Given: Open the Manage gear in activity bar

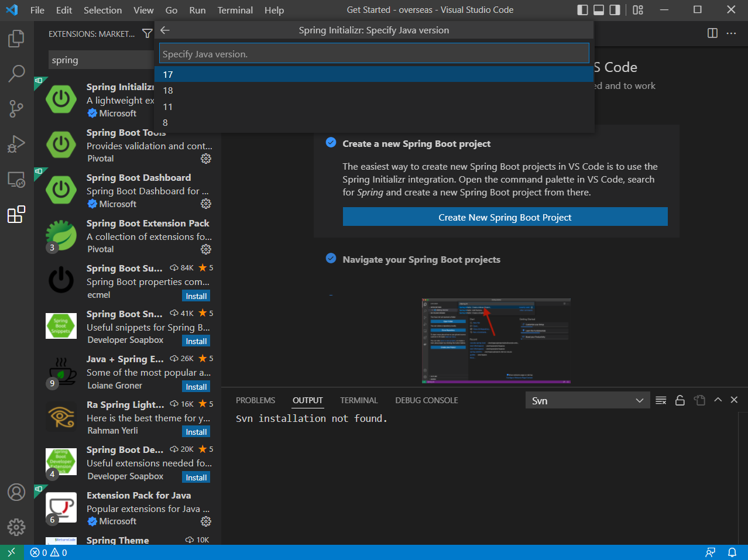Looking at the screenshot, I should click(x=16, y=527).
